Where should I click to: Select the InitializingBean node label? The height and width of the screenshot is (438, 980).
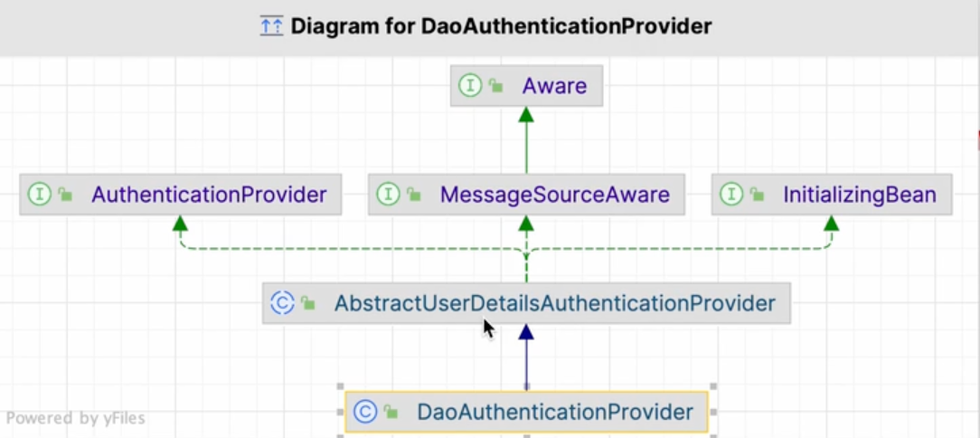[860, 195]
